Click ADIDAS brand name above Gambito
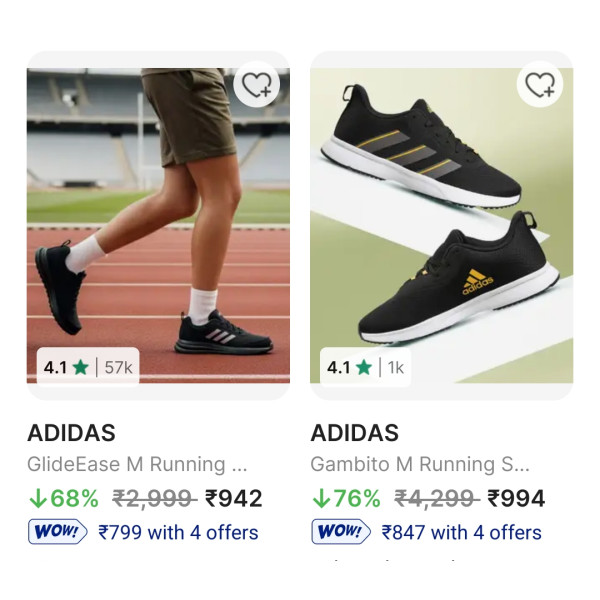This screenshot has width=600, height=600. pyautogui.click(x=355, y=433)
